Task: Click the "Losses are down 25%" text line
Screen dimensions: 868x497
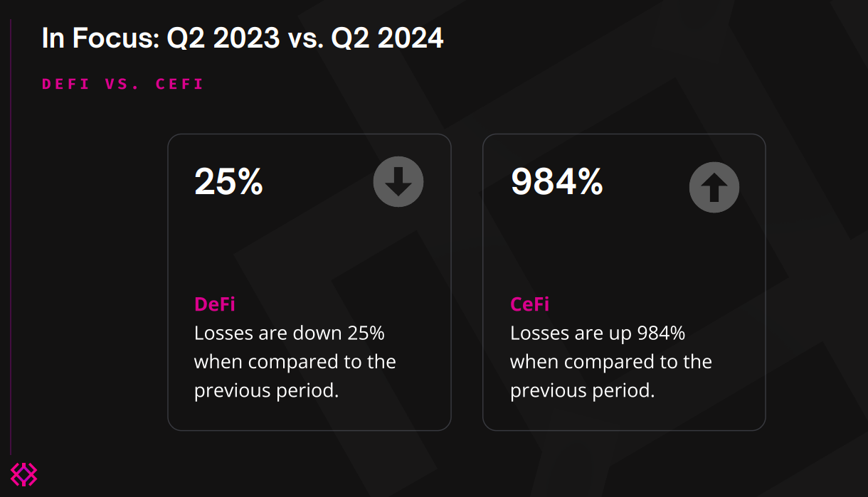Action: 289,333
